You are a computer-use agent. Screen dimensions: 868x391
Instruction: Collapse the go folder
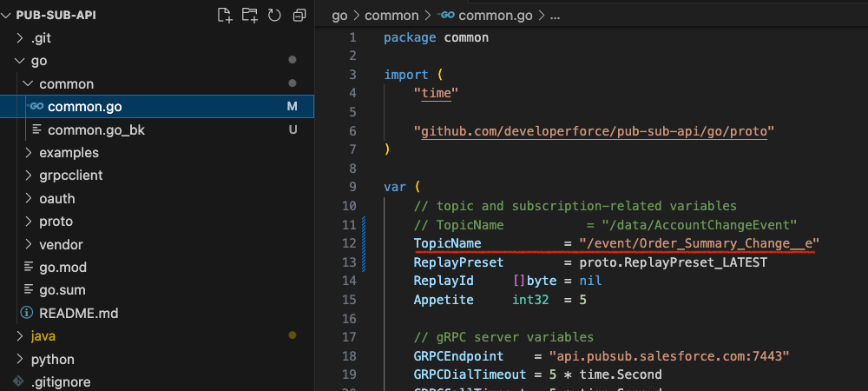pyautogui.click(x=20, y=61)
